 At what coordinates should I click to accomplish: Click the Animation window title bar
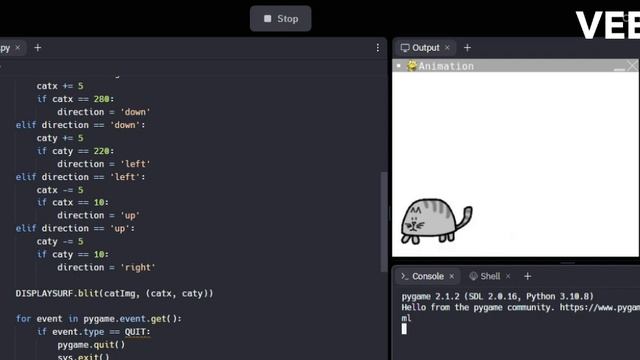(x=515, y=66)
